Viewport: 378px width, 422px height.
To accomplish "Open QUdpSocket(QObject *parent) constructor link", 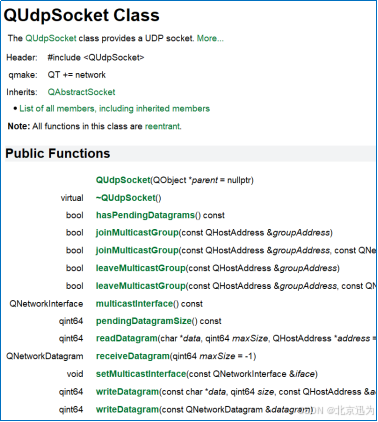I will 123,180.
